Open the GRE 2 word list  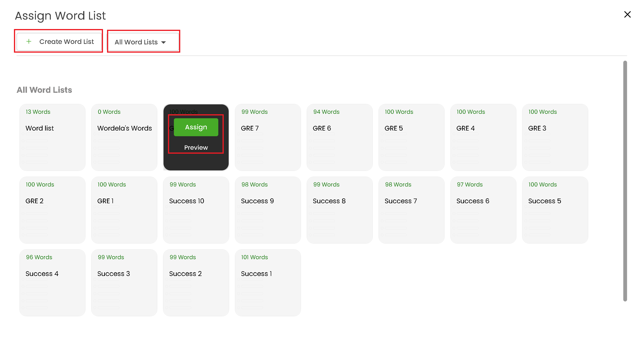coord(52,210)
